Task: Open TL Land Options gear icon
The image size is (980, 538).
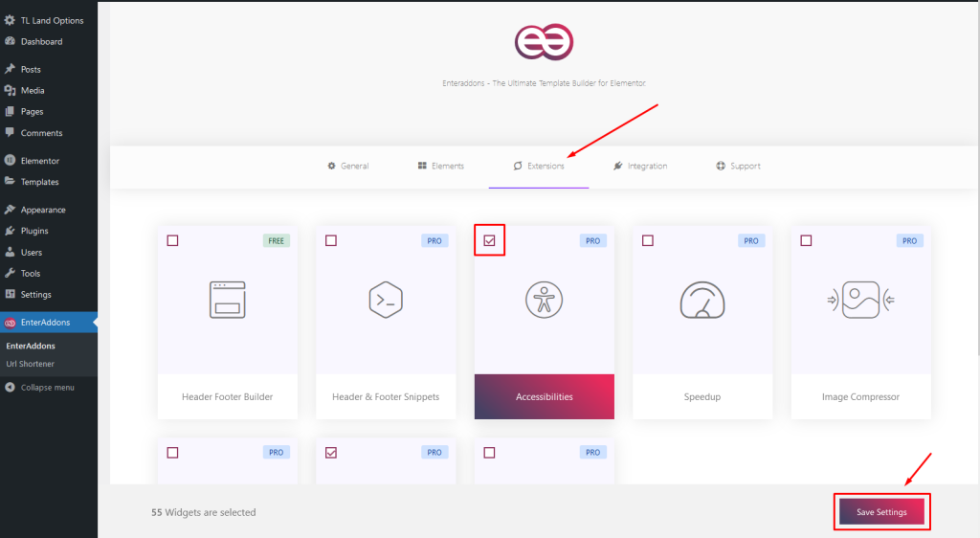Action: pos(10,20)
